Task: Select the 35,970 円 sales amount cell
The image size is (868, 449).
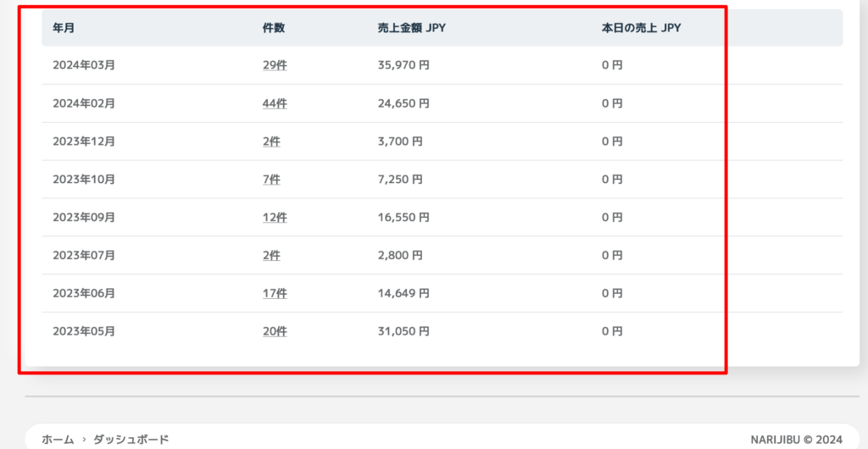Action: (x=403, y=65)
